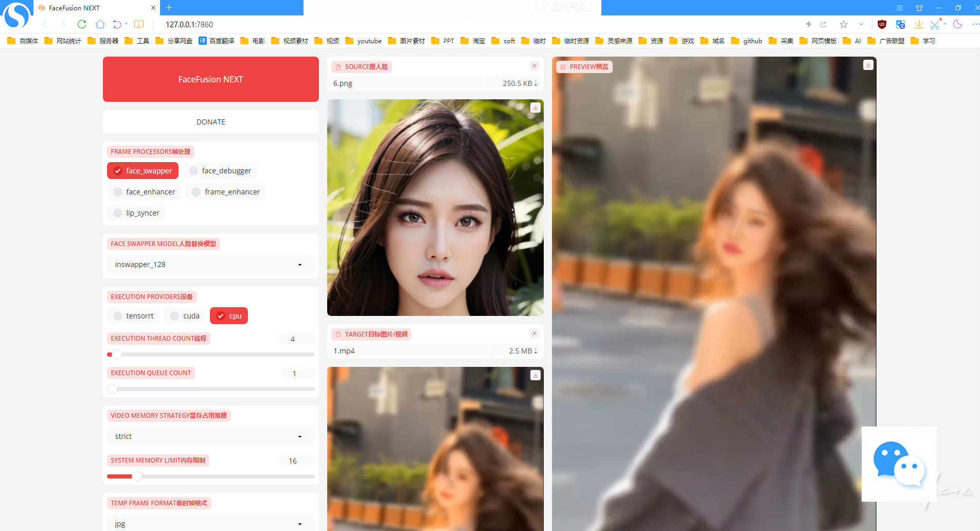Screen dimensions: 980x531
Task: Expand the address bar dropdown chevron
Action: pos(861,24)
